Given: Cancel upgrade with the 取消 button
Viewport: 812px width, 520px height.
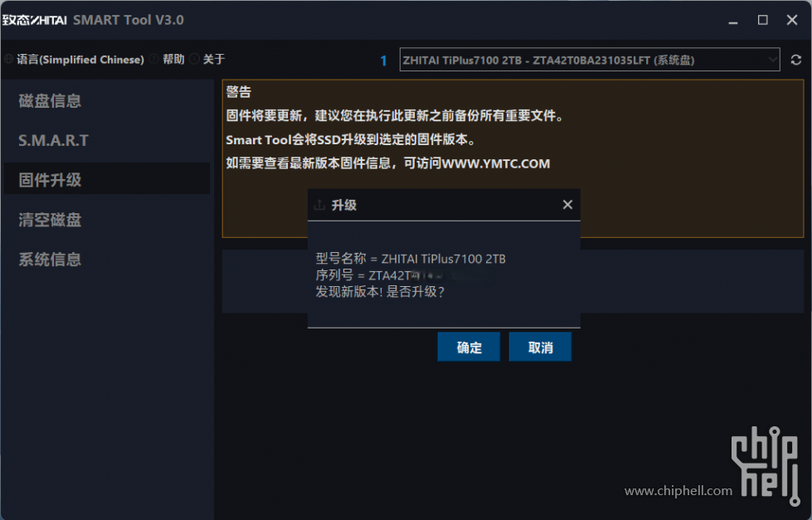Looking at the screenshot, I should pyautogui.click(x=540, y=347).
